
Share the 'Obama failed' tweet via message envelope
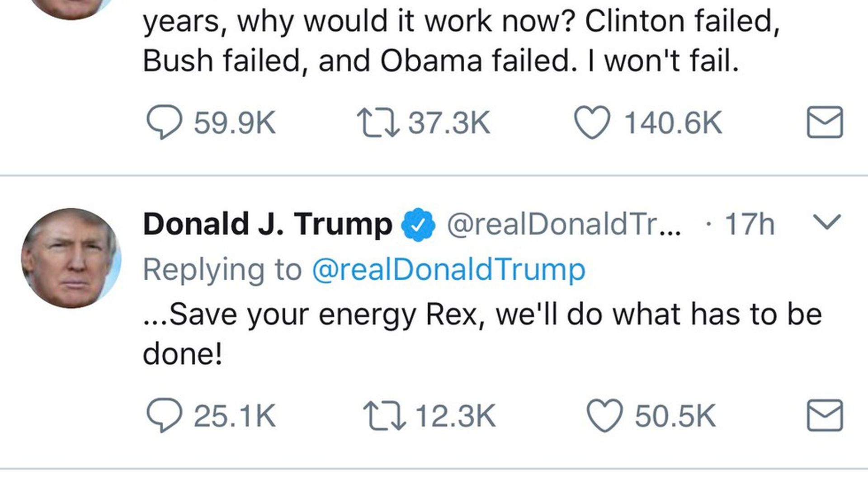(x=825, y=122)
